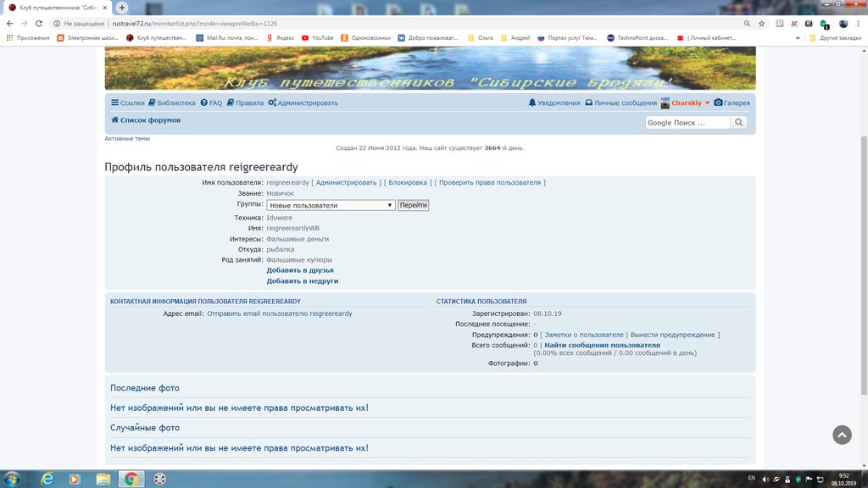Click the Google search magnifier button

[x=739, y=123]
